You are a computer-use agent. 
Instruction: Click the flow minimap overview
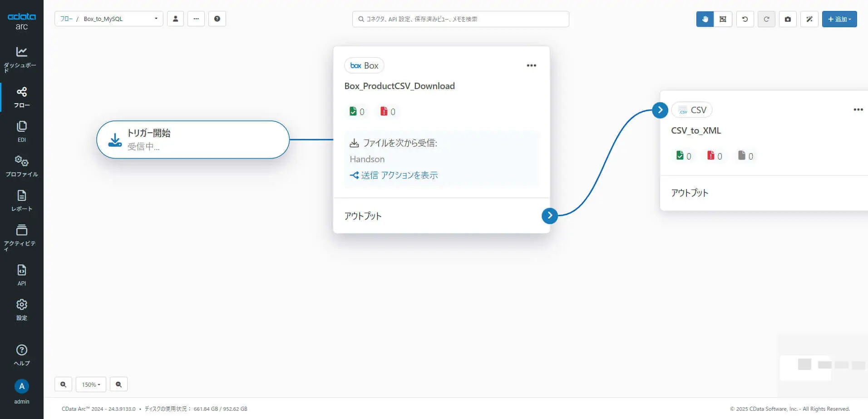pos(822,365)
